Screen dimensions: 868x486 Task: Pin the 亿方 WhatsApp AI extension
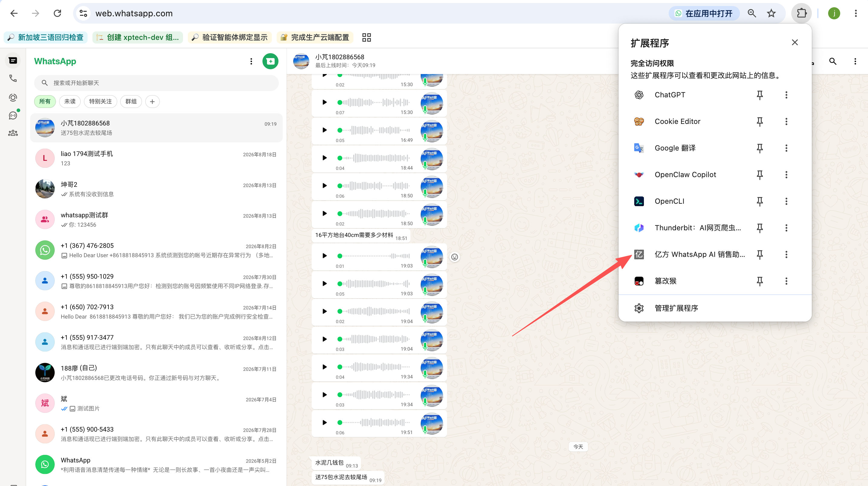(x=760, y=254)
